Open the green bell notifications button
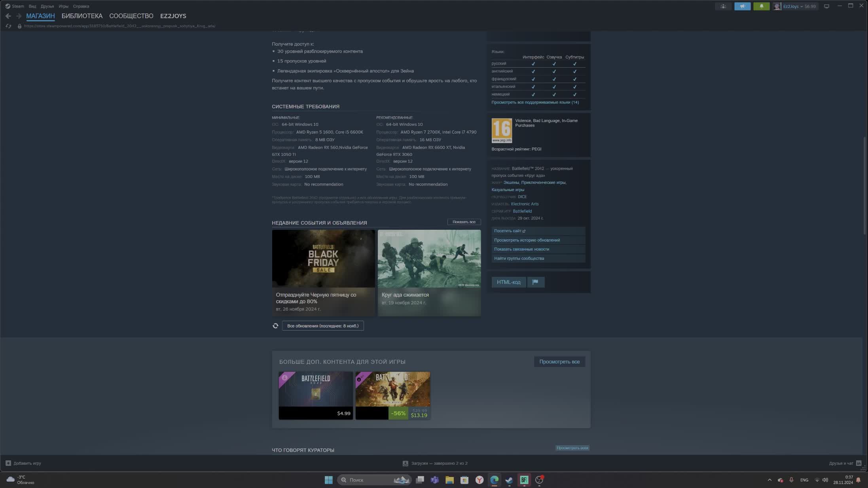This screenshot has height=488, width=868. click(x=761, y=6)
